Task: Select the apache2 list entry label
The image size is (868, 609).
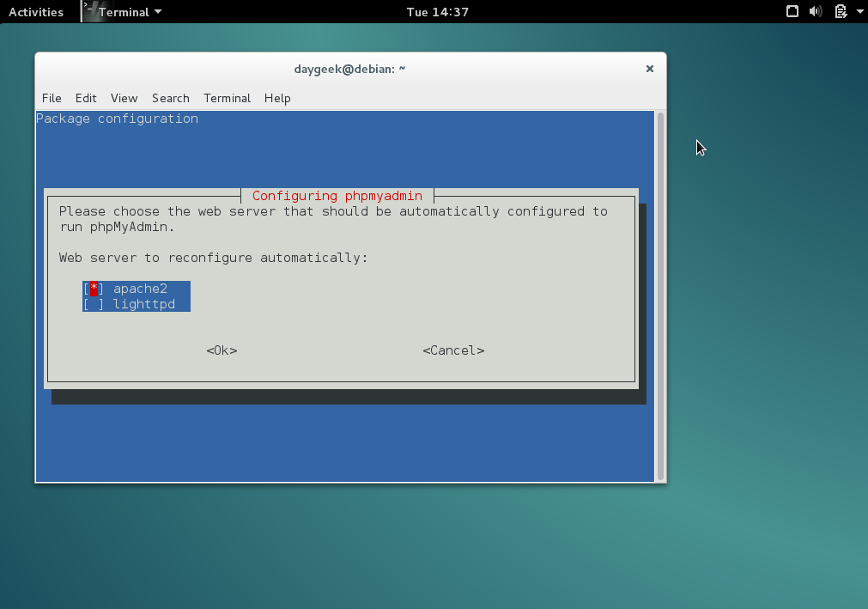Action: click(140, 289)
